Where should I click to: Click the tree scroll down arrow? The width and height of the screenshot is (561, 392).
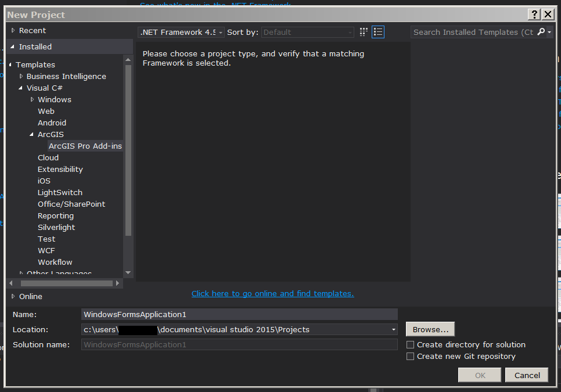coord(128,272)
